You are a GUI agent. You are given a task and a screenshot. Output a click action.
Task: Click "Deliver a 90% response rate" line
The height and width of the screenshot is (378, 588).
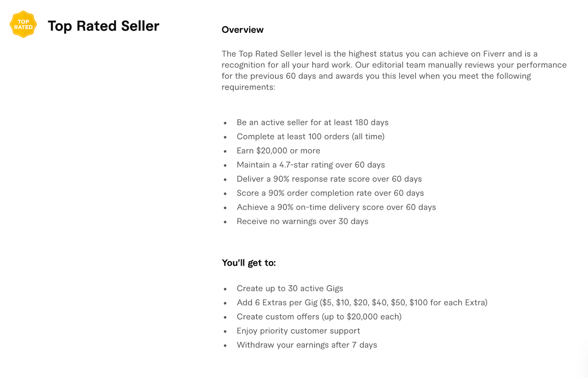click(x=329, y=179)
